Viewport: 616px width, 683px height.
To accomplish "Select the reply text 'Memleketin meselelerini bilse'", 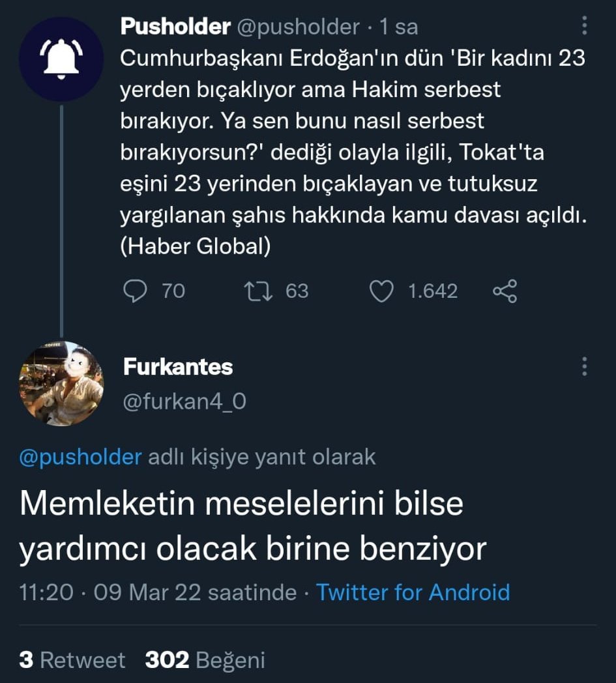I will tap(241, 504).
